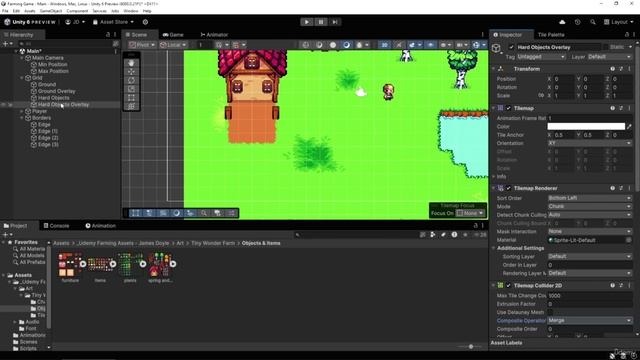640x360 pixels.
Task: Open the Component menu
Action: pyautogui.click(x=77, y=11)
